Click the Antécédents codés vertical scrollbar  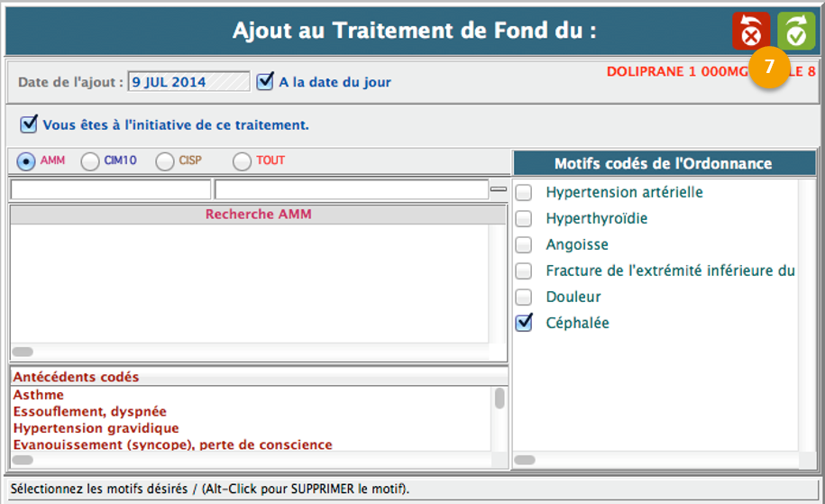[x=500, y=399]
